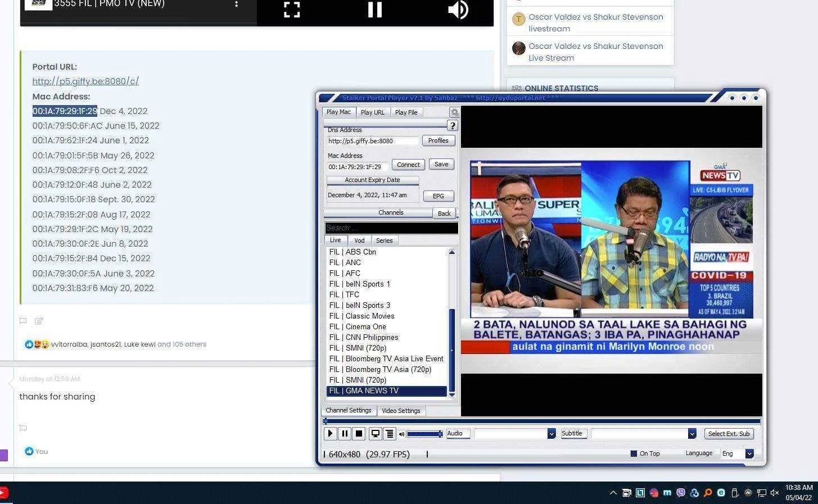Click the question mark help button
This screenshot has height=504, width=818.
pos(452,126)
